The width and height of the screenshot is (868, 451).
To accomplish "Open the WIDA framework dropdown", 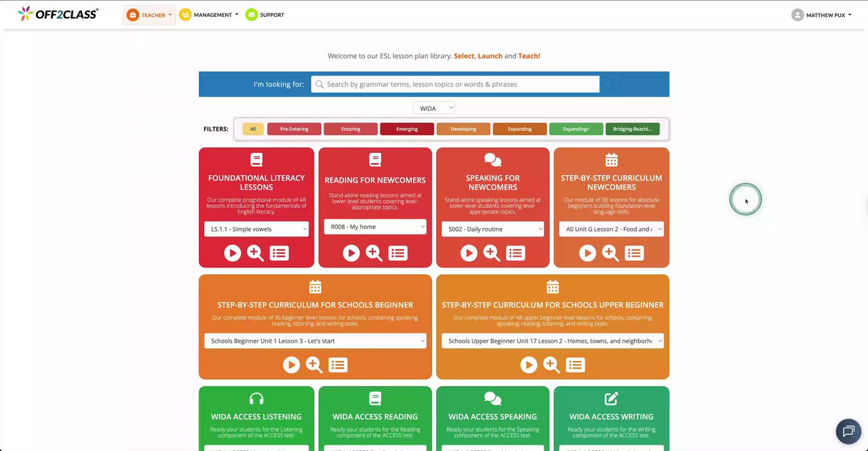I will (434, 108).
